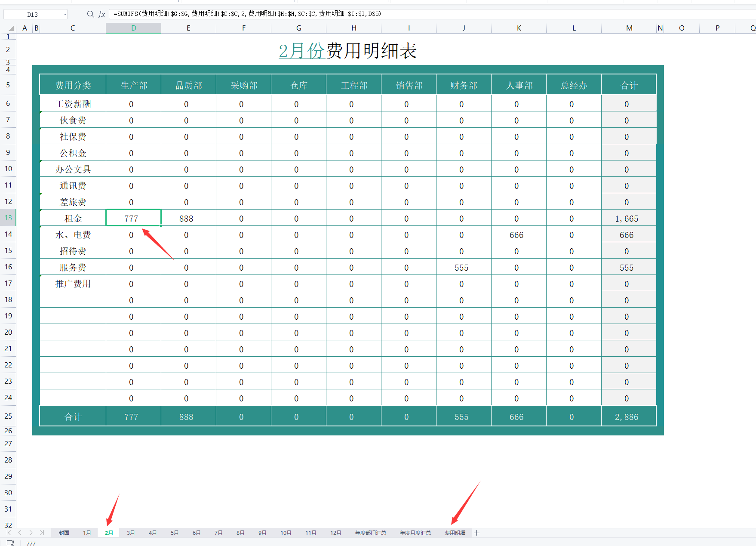The image size is (756, 546).
Task: Click the 财务部 column header cell
Action: click(464, 85)
